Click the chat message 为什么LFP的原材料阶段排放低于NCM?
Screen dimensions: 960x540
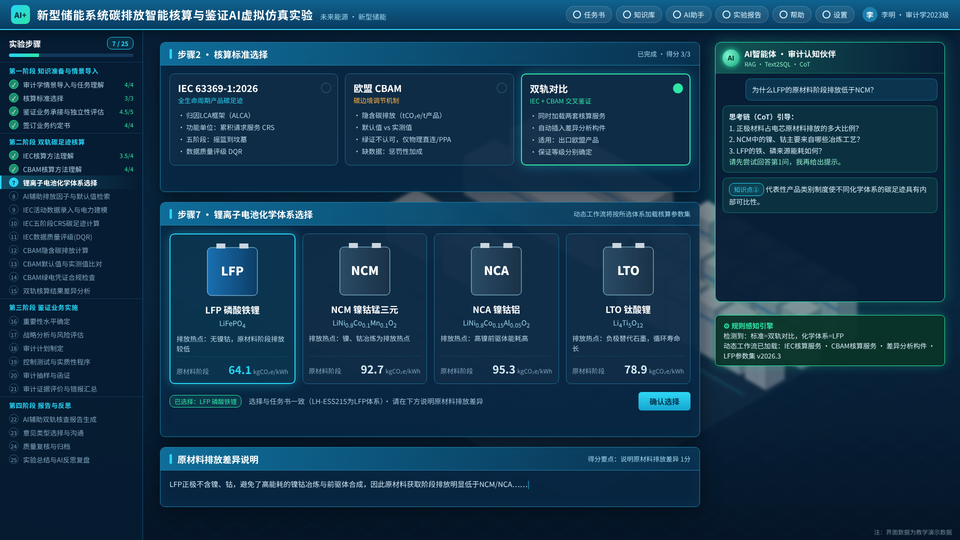coord(841,89)
